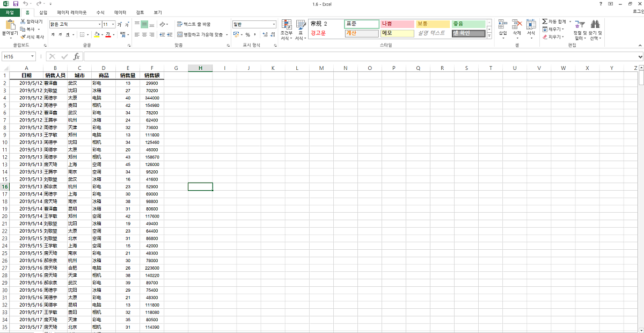Open the cell Format (서식) menu

[x=531, y=29]
